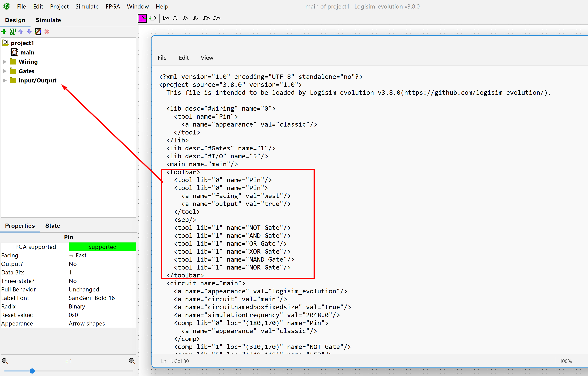The height and width of the screenshot is (376, 588).
Task: Click the green Supported FPGA indicator
Action: [x=102, y=247]
